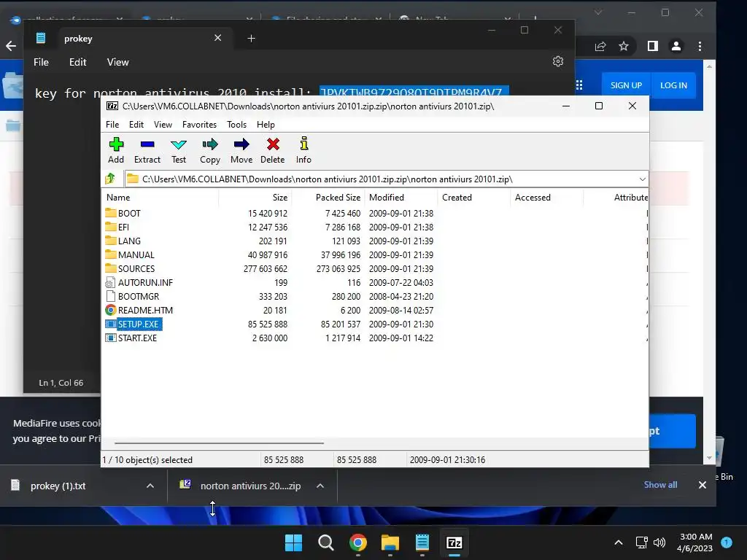The height and width of the screenshot is (560, 747).
Task: Select the README.HTM file
Action: 145,310
